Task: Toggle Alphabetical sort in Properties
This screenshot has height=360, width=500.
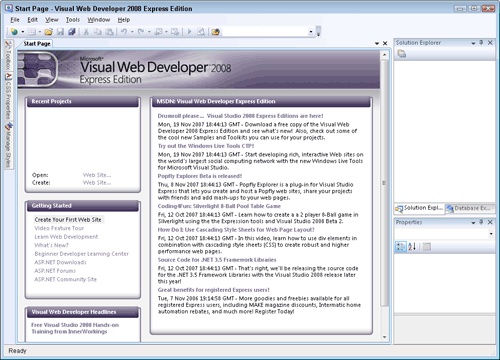Action: 412,247
